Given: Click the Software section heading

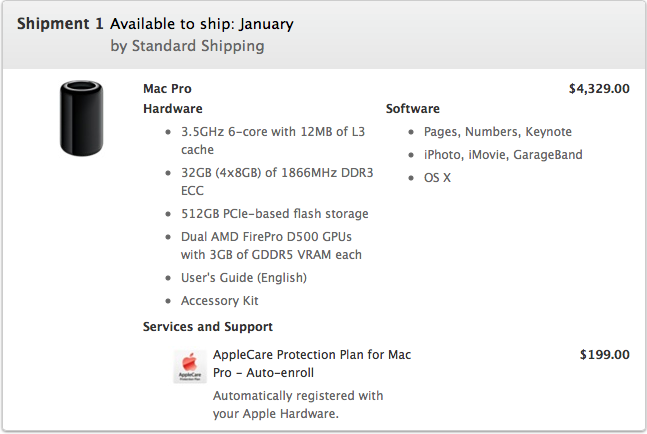Looking at the screenshot, I should [413, 109].
